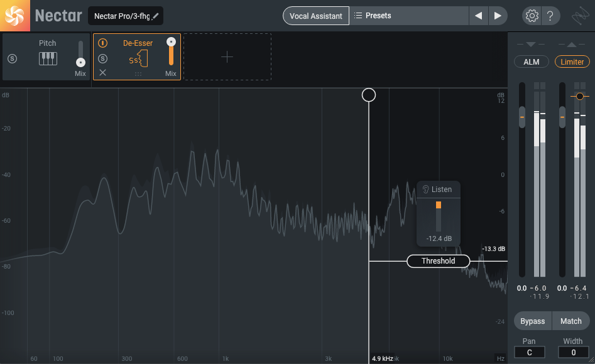Click the Width value field
This screenshot has width=595, height=364.
click(574, 352)
